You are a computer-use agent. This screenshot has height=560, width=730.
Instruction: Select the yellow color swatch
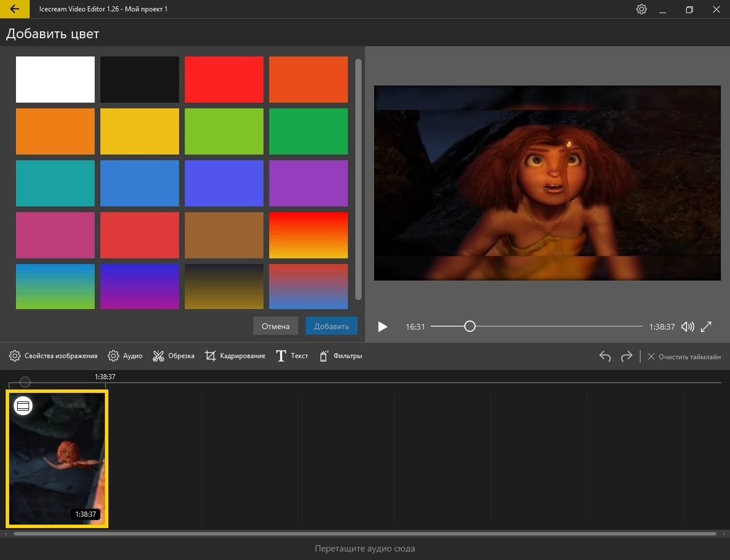pos(140,131)
